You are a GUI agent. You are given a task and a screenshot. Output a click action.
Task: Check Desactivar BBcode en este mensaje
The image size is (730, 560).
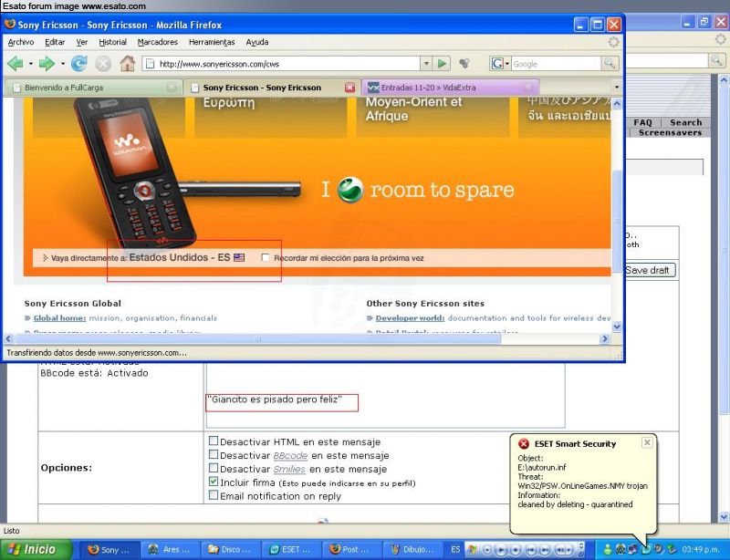[x=214, y=454]
